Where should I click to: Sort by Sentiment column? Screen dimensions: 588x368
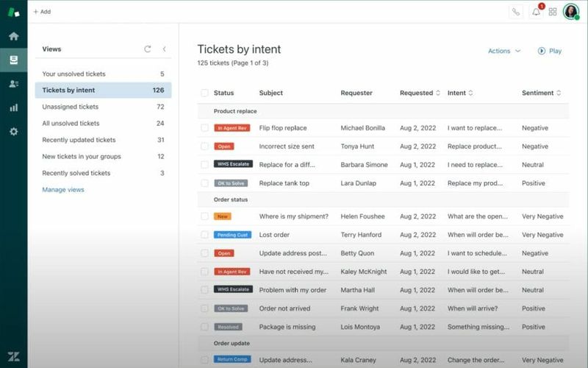click(x=541, y=93)
